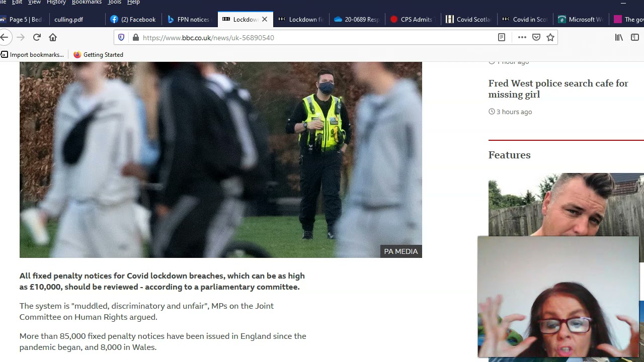
Task: Open the Features story thumbnail image
Action: tap(566, 204)
